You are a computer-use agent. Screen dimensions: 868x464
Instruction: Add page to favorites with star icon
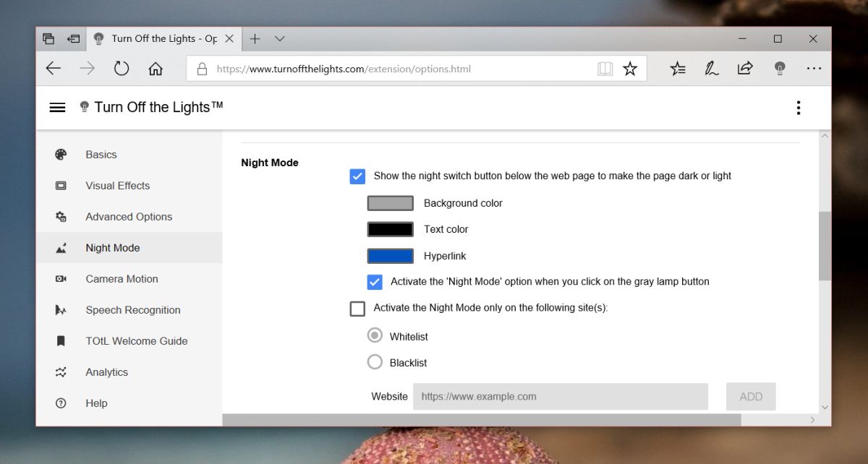630,69
